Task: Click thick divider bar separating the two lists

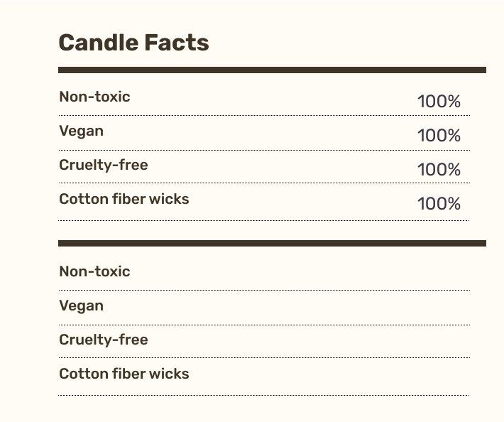Action: click(x=272, y=243)
